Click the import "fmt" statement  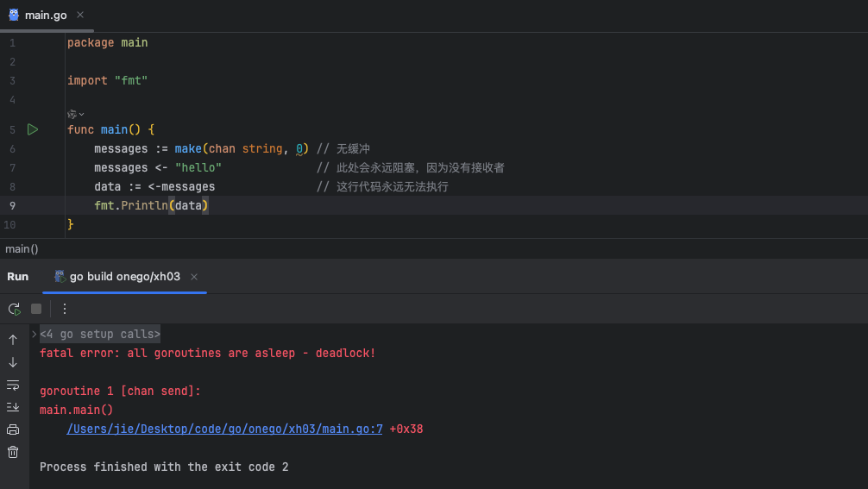tap(107, 81)
